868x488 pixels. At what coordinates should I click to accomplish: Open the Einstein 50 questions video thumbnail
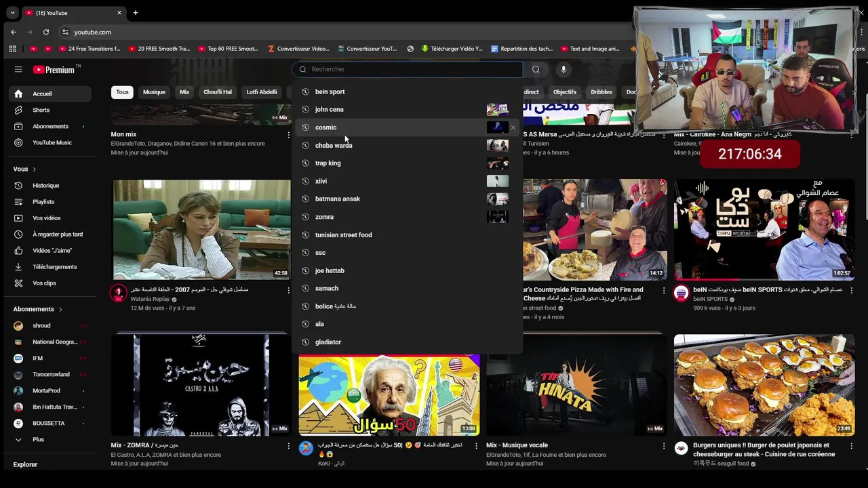[389, 394]
